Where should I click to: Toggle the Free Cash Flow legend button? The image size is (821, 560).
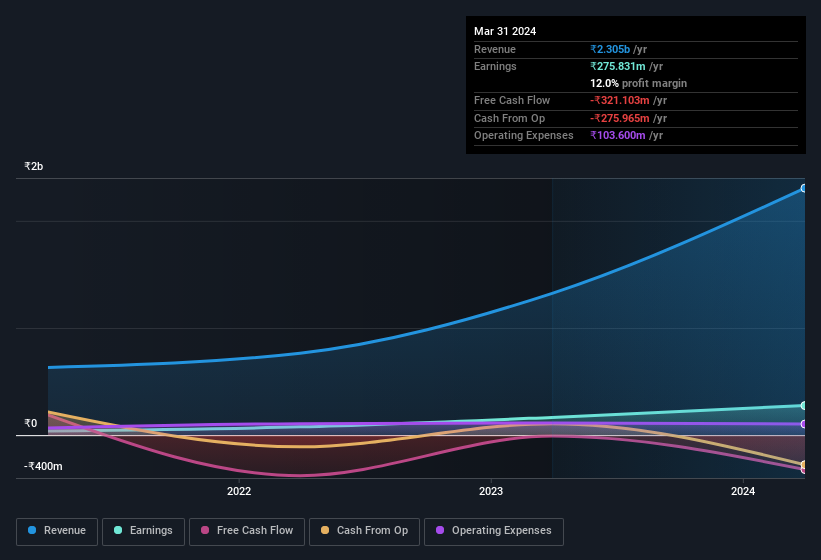pos(247,531)
